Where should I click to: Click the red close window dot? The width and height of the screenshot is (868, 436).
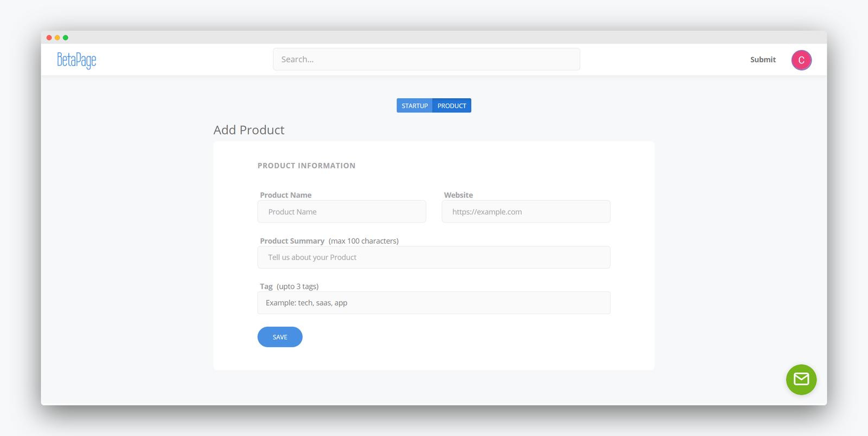[x=49, y=37]
